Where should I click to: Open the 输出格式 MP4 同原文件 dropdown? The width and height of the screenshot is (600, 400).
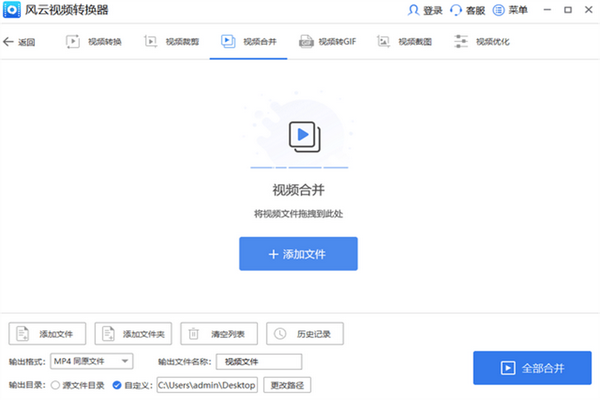click(92, 361)
